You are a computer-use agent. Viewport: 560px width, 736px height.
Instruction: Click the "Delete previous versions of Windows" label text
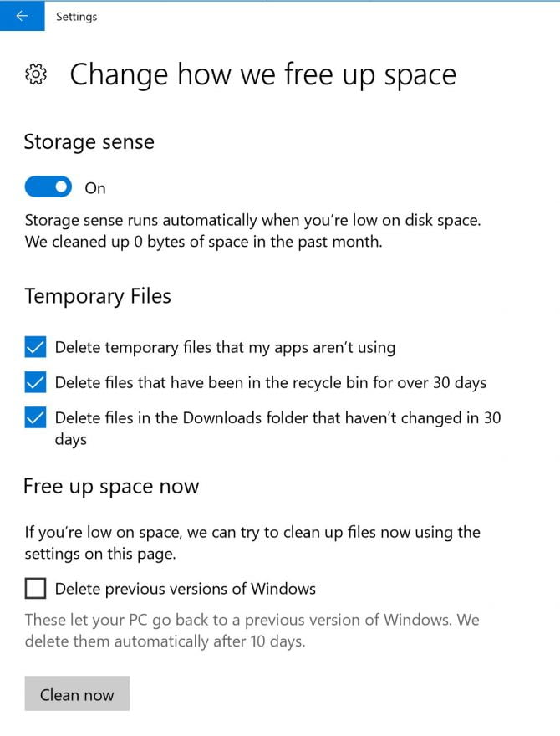pos(186,589)
